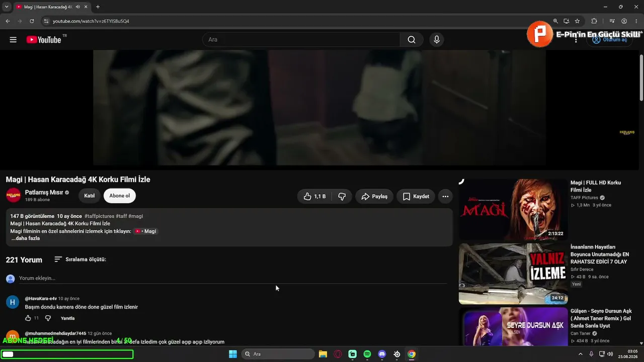Screen dimensions: 644x362
Task: Open the Can Taner channel name
Action: (581, 333)
